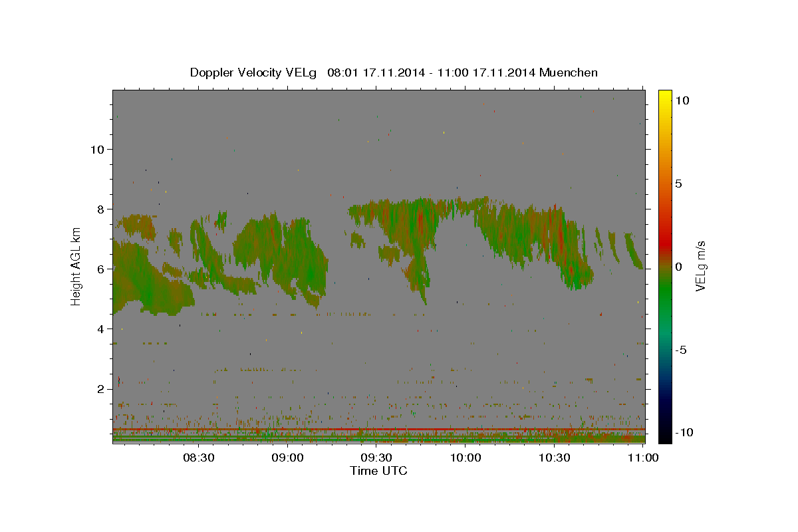The width and height of the screenshot is (798, 532).
Task: Click the red ground clutter line near the plot bottom
Action: point(378,429)
